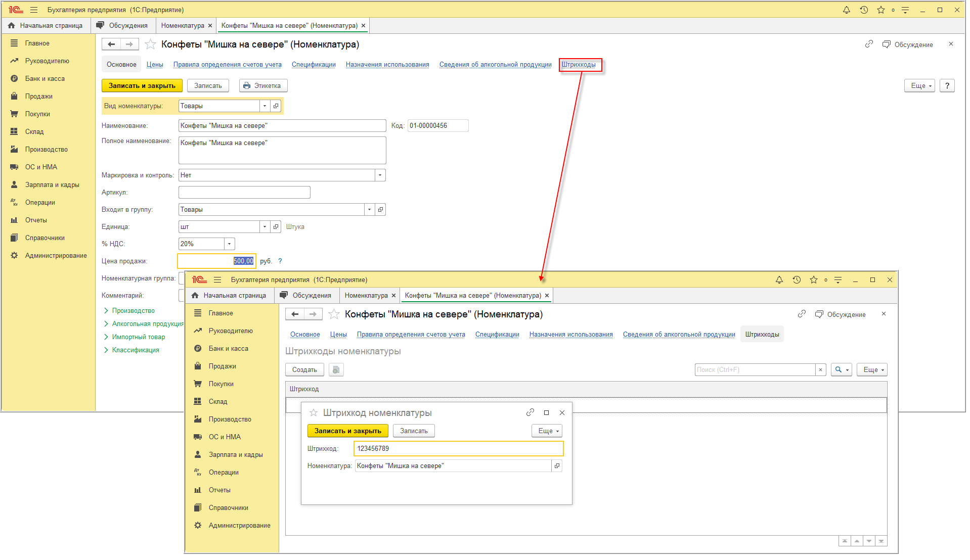
Task: Expand '% НДС' dropdown
Action: [x=229, y=244]
